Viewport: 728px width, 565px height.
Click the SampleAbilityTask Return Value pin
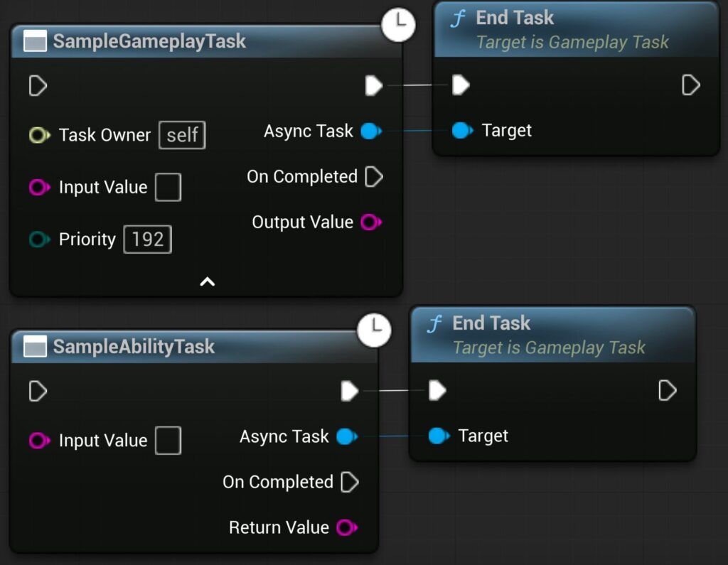(346, 527)
